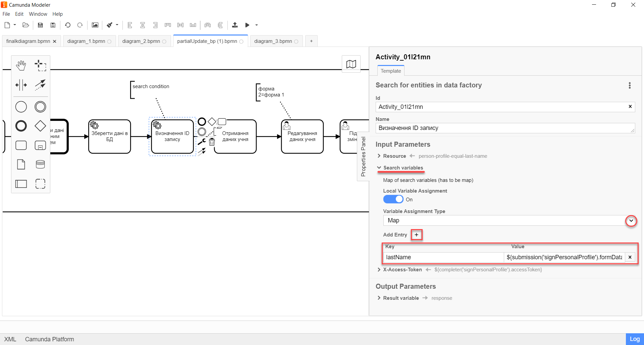Create a gateway from palette
This screenshot has height=345, width=644.
40,126
